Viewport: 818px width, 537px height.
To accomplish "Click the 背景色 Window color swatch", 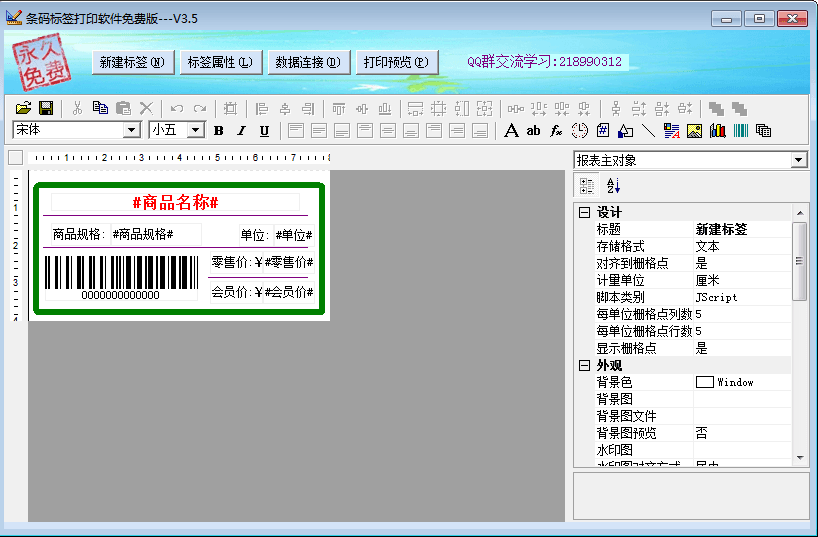I will pos(705,382).
